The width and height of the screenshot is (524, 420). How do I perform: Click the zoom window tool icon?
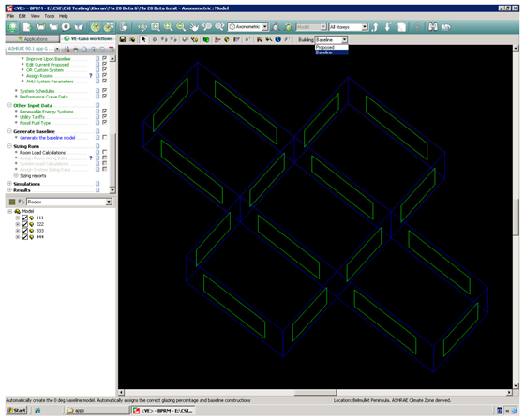[x=156, y=27]
